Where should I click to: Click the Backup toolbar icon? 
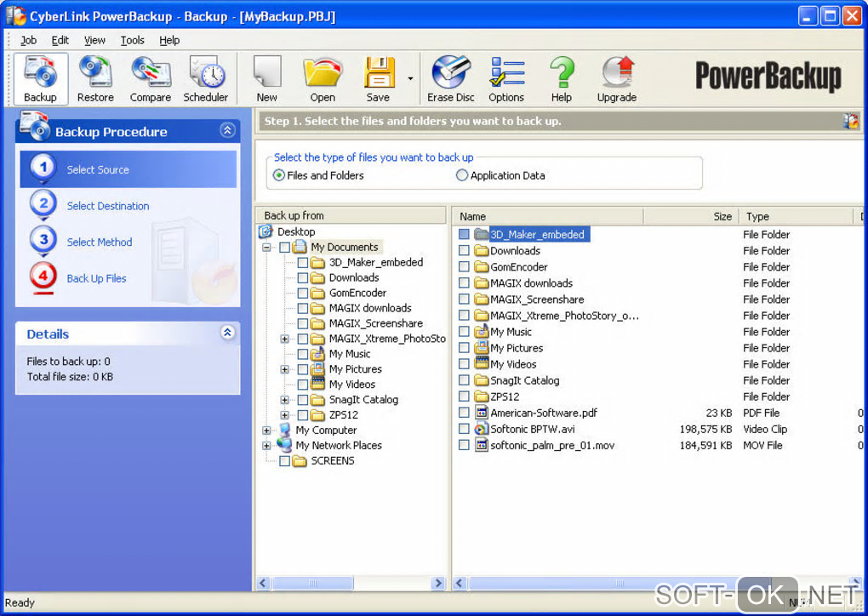40,79
